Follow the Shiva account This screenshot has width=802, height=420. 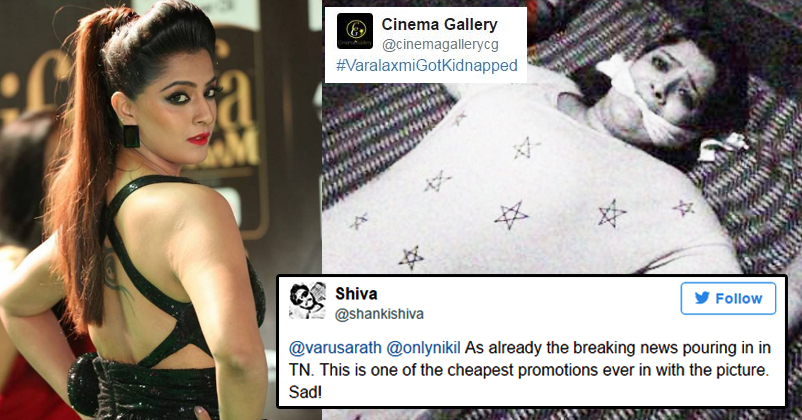(x=728, y=298)
